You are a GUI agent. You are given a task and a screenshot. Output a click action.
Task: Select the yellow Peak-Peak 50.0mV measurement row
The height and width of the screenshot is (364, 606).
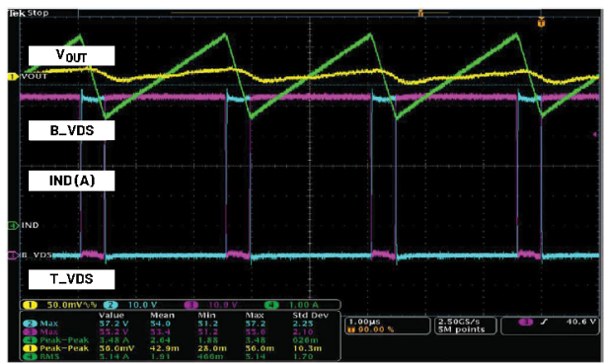[180, 348]
